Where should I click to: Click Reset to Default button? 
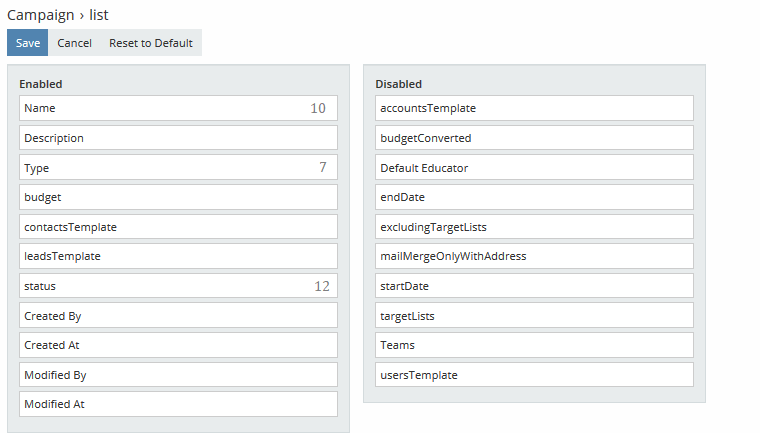tap(151, 43)
